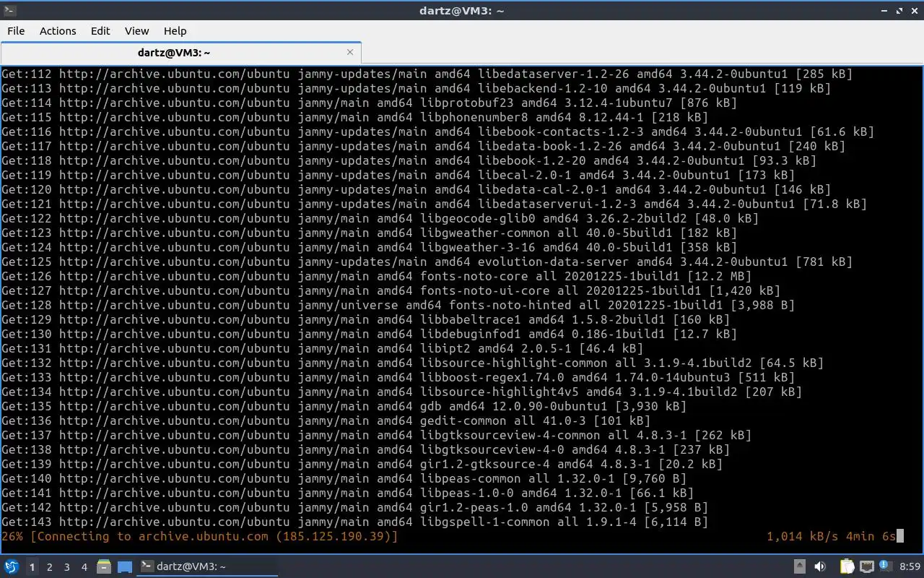Click the 8:59 clock in the panel
The image size is (924, 578).
pyautogui.click(x=910, y=566)
